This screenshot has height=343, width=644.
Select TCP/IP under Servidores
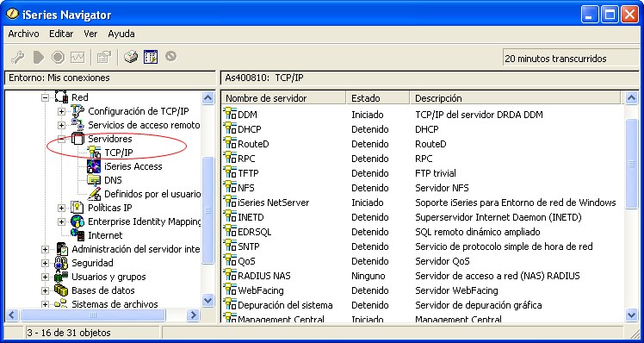pos(119,153)
